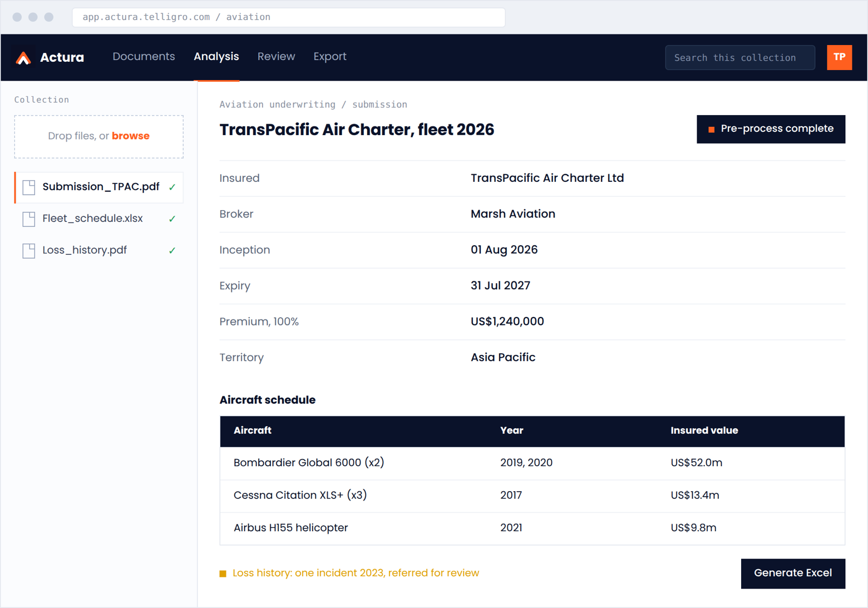The width and height of the screenshot is (868, 608).
Task: Click the year cell 2017
Action: [511, 495]
